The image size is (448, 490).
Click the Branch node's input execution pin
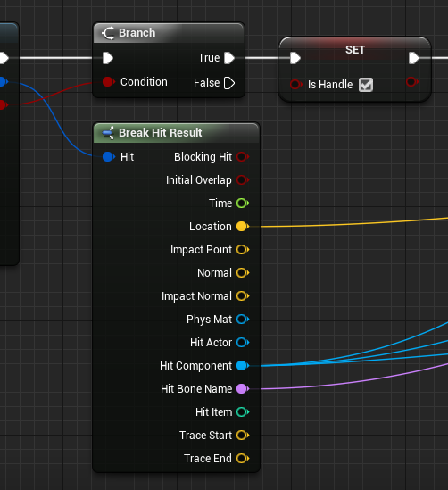point(108,58)
